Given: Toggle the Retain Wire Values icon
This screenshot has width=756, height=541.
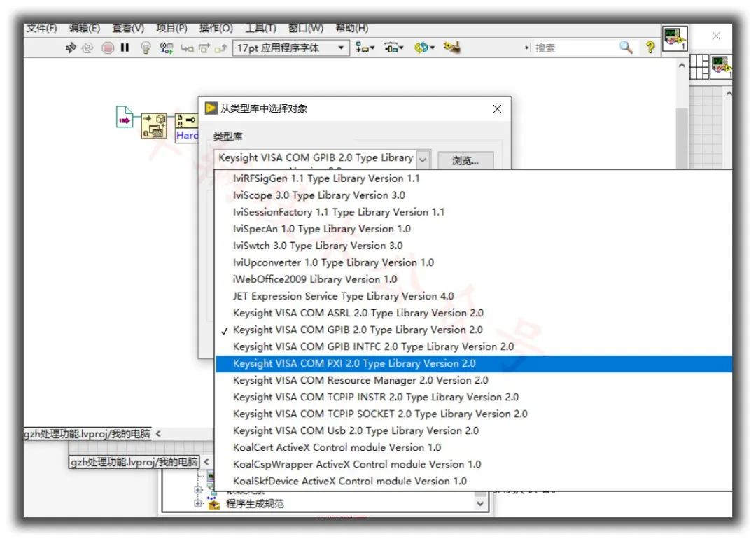Looking at the screenshot, I should 167,48.
